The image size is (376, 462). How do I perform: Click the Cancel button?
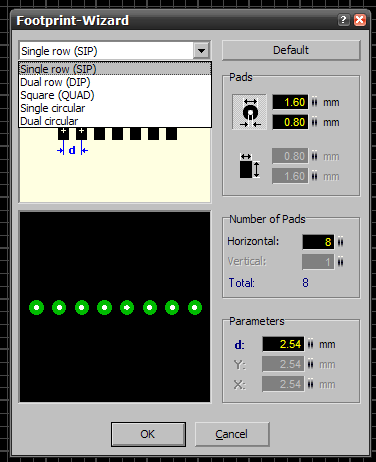click(232, 434)
